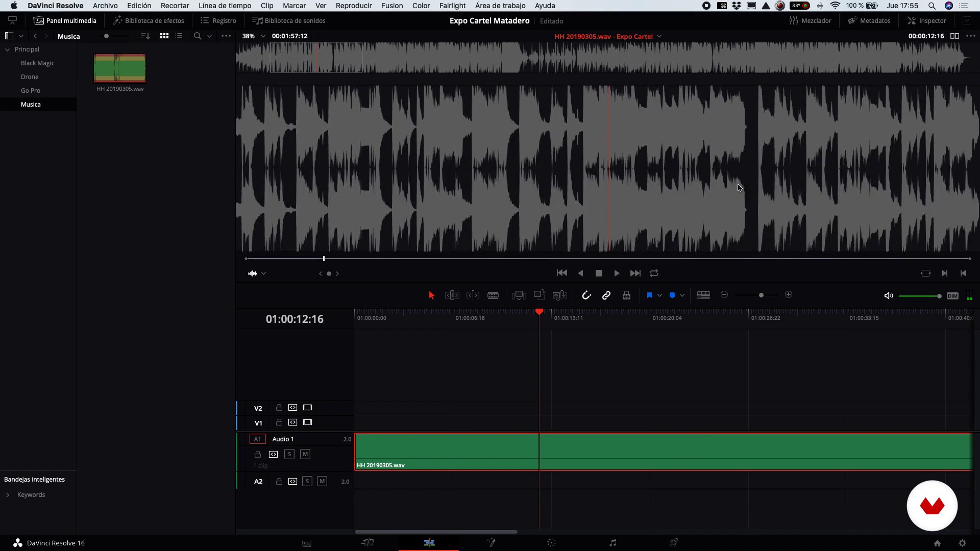
Task: Click the play reverse button
Action: click(x=580, y=273)
